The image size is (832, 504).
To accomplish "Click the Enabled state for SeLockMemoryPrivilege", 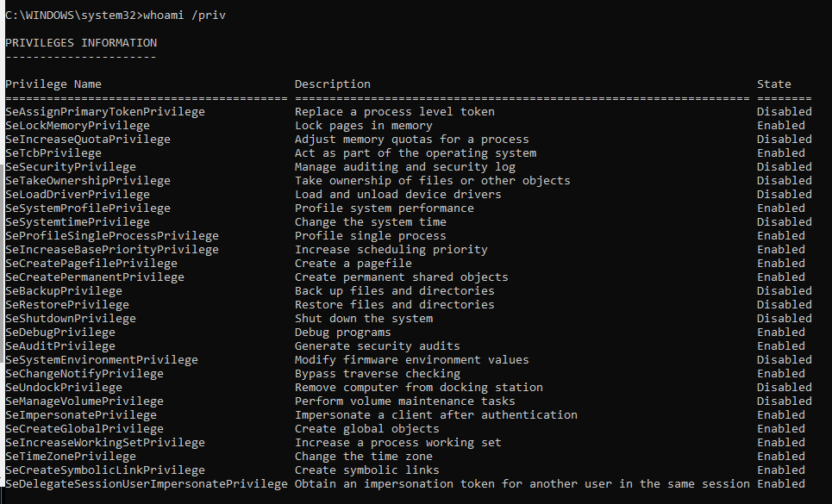I will point(781,126).
